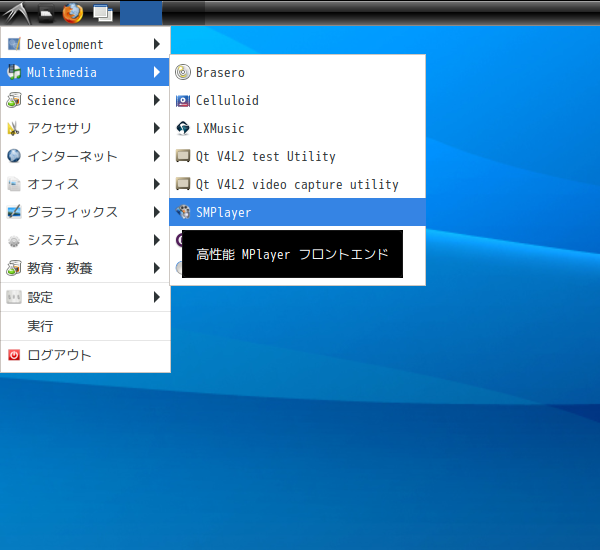
Task: Click the red ログアウト power icon
Action: point(14,355)
